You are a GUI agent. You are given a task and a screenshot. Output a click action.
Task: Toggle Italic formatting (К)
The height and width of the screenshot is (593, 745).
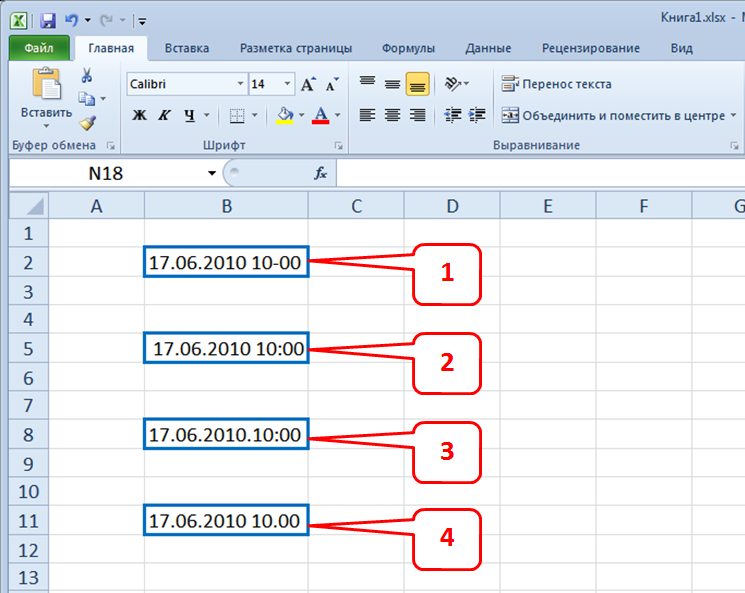[164, 115]
